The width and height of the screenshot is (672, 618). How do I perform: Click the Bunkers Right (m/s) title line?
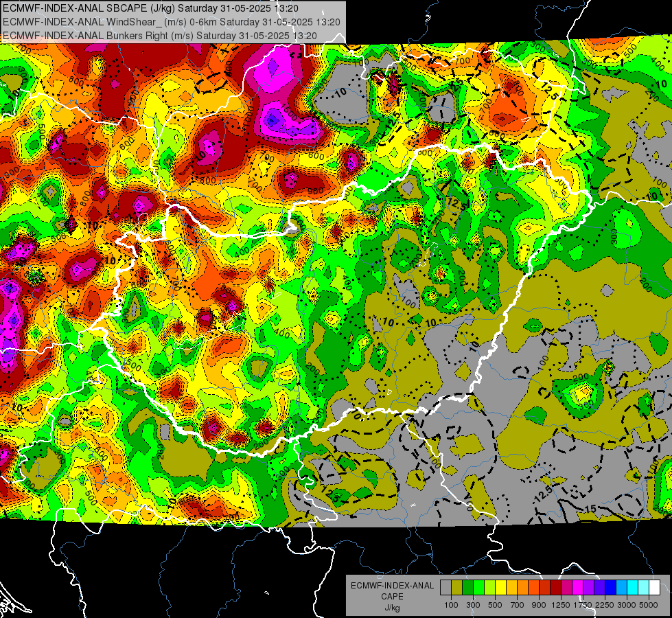[160, 36]
